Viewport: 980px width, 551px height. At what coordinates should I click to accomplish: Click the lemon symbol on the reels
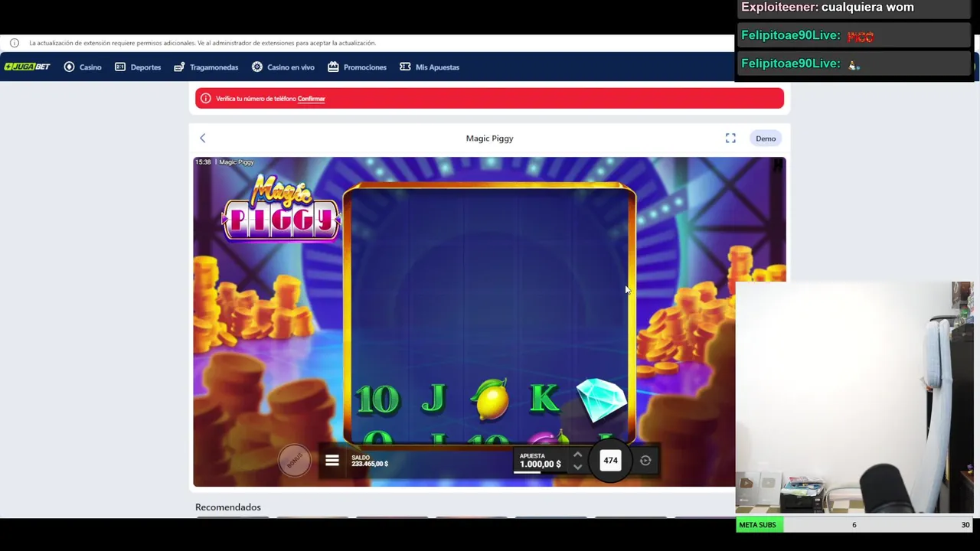coord(491,399)
